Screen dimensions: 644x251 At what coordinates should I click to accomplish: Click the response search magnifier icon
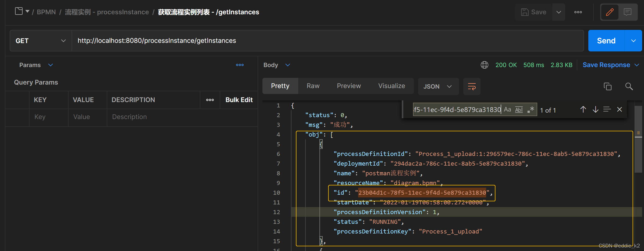pos(629,86)
